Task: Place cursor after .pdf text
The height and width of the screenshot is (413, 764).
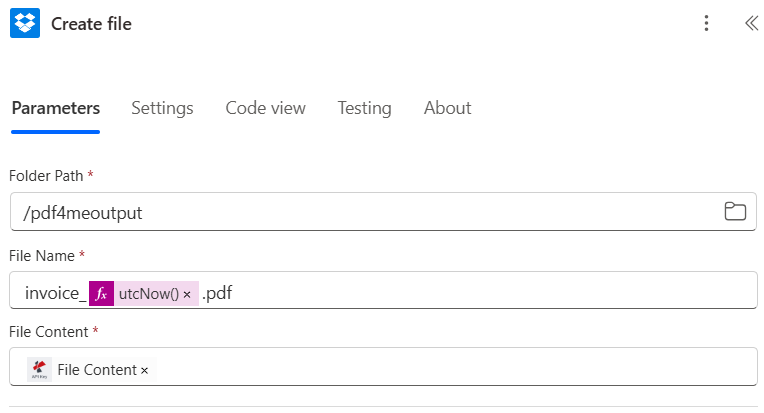Action: [x=235, y=293]
